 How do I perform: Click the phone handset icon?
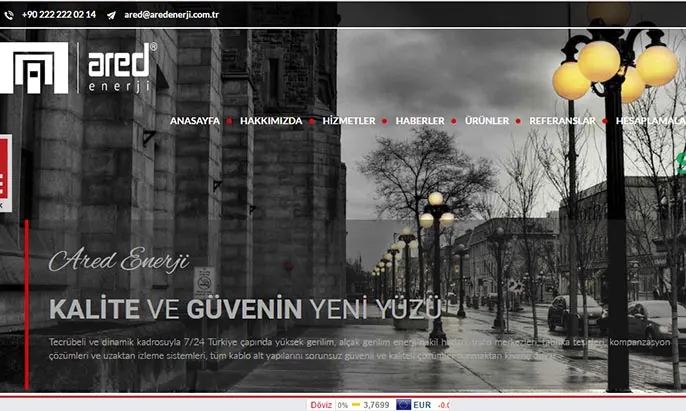coord(9,15)
